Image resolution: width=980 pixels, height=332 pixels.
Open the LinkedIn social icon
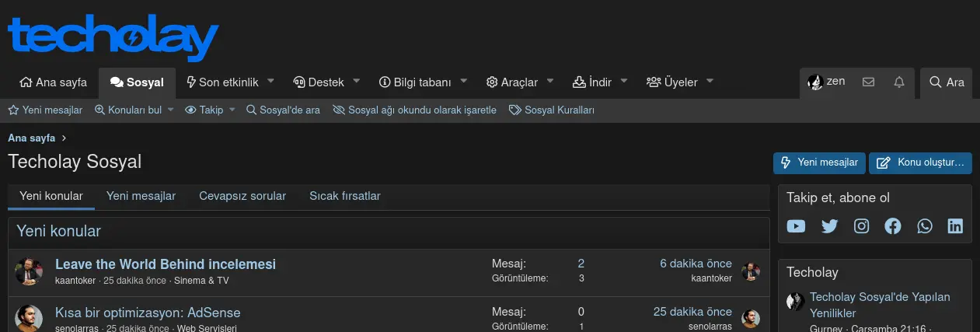[955, 226]
